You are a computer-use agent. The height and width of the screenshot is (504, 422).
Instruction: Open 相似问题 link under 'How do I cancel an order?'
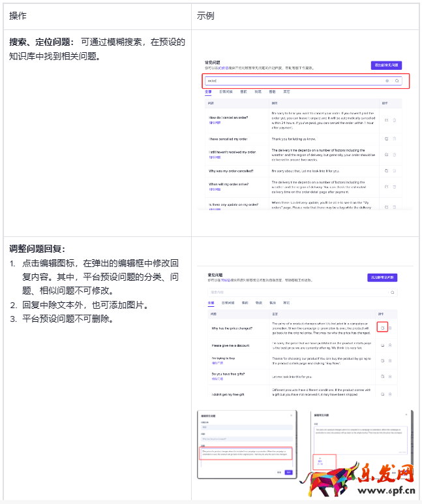pos(215,123)
